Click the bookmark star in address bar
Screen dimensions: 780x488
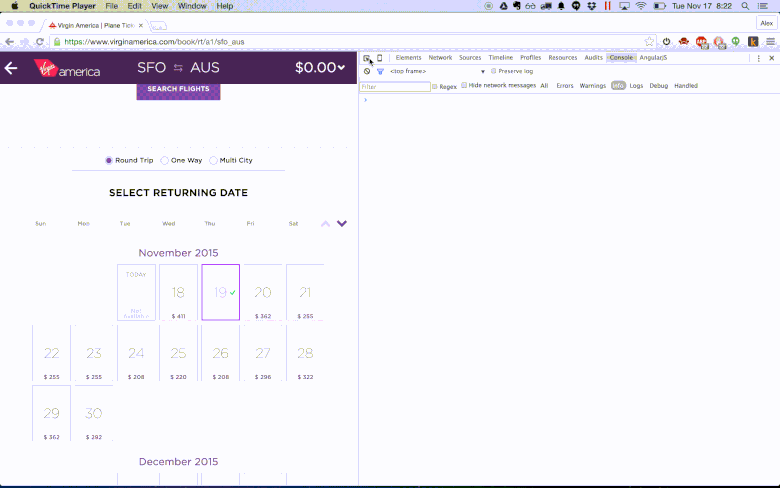(649, 42)
